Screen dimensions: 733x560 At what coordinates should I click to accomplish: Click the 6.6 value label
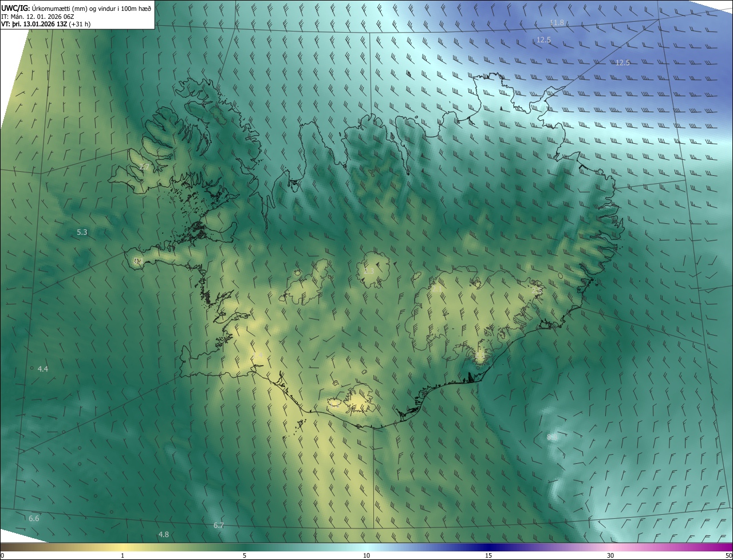click(x=34, y=519)
